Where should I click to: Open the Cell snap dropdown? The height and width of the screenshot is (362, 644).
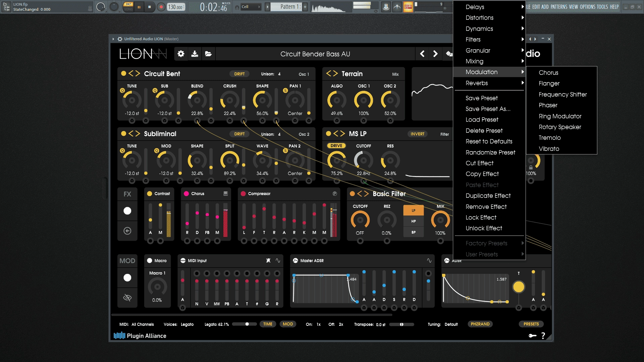click(251, 7)
